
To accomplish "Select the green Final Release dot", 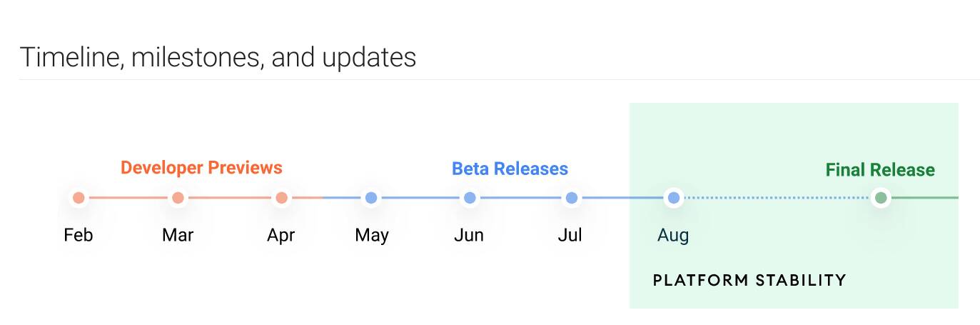I will (881, 198).
